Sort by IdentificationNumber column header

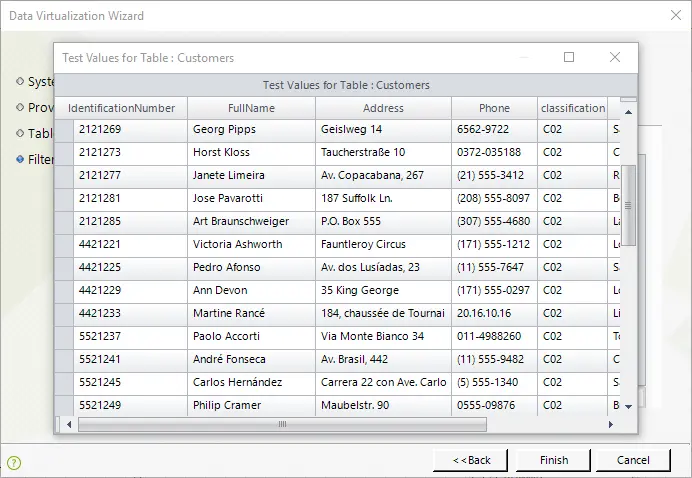[x=121, y=108]
